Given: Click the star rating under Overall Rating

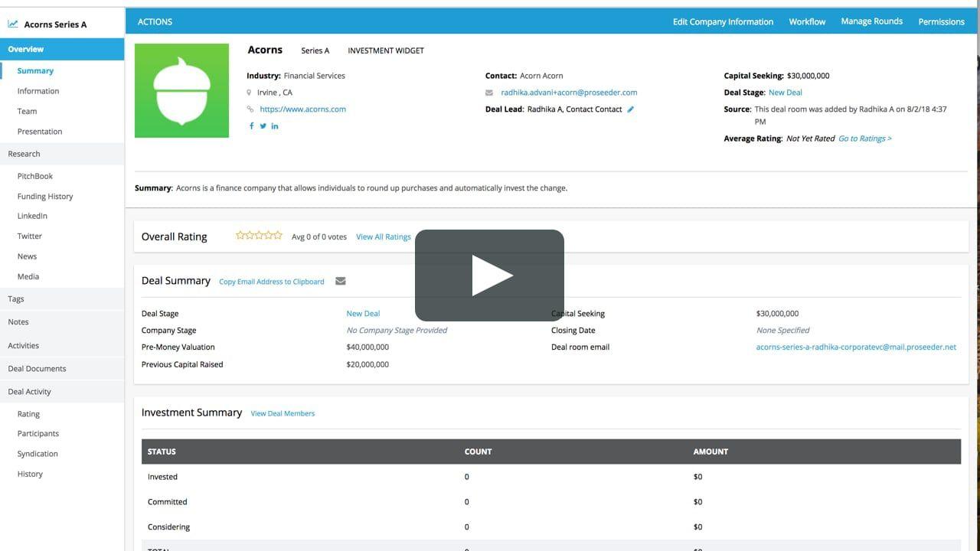Looking at the screenshot, I should point(259,236).
